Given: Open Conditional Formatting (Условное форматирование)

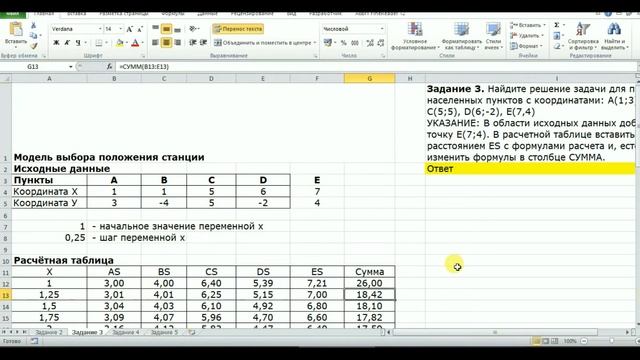Looking at the screenshot, I should [415, 36].
